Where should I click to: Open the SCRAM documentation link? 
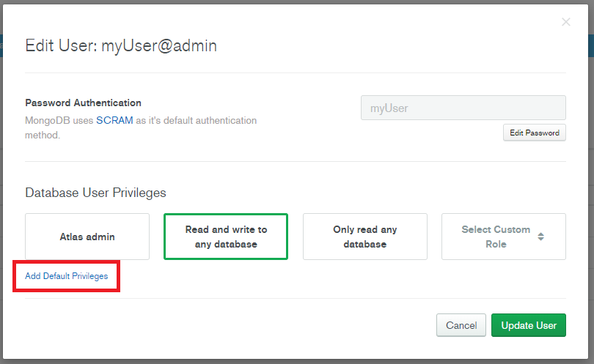pos(114,120)
